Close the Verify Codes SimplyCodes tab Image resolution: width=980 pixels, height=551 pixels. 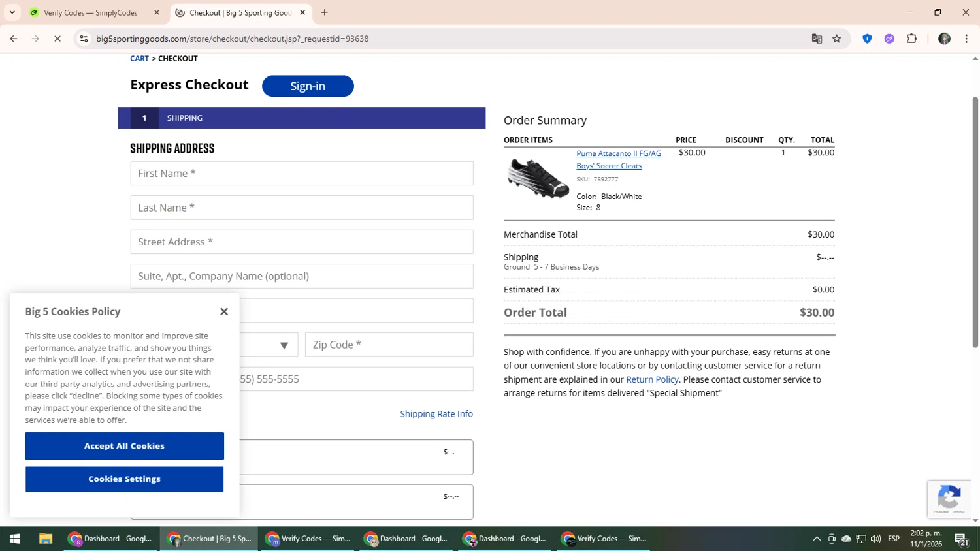157,12
